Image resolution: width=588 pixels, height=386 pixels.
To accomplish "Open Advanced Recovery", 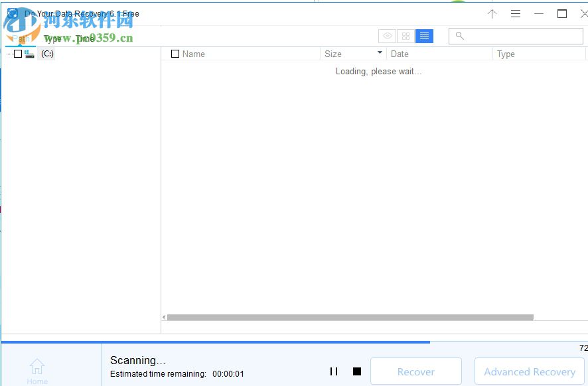I will click(529, 371).
